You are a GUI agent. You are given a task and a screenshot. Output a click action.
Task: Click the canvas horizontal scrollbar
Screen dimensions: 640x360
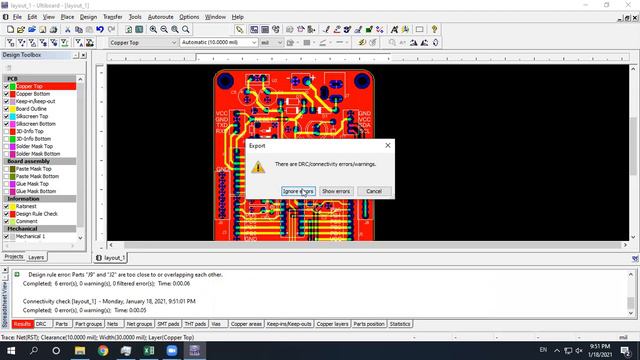coord(368,245)
